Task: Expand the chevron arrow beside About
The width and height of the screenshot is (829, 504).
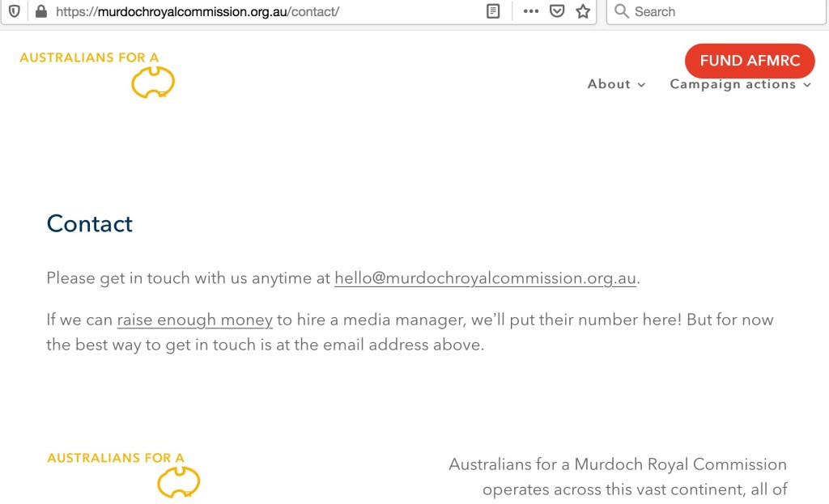Action: (642, 85)
